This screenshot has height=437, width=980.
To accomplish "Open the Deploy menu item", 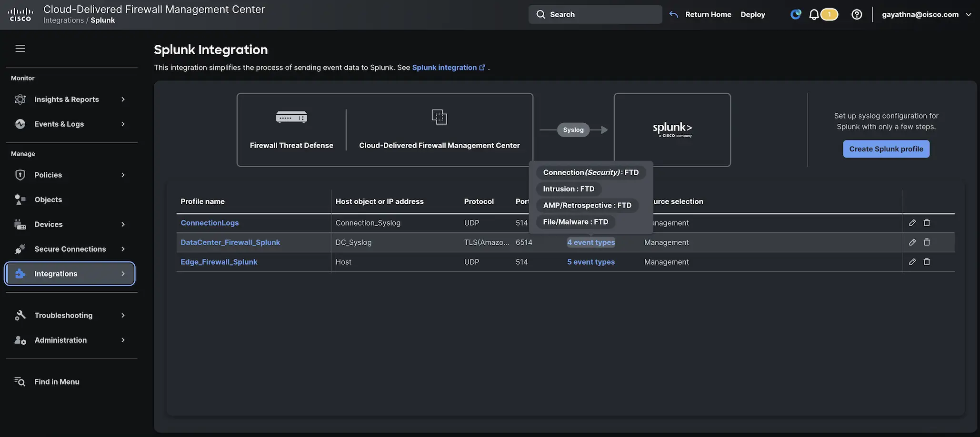I will pos(752,14).
